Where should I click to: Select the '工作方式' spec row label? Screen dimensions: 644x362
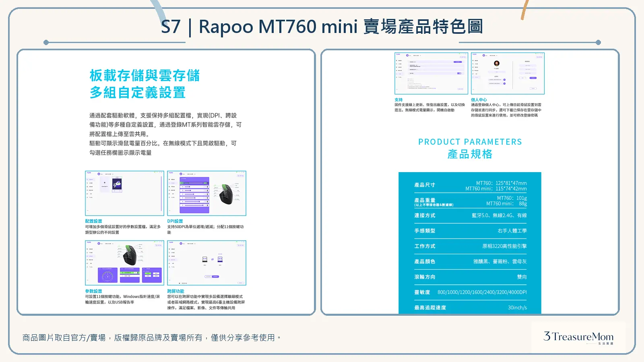coord(425,246)
